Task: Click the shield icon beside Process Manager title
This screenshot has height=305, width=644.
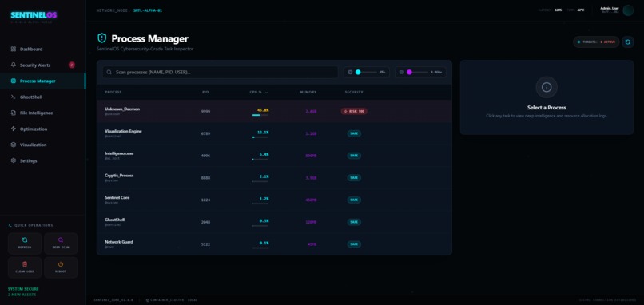Action: (x=101, y=38)
